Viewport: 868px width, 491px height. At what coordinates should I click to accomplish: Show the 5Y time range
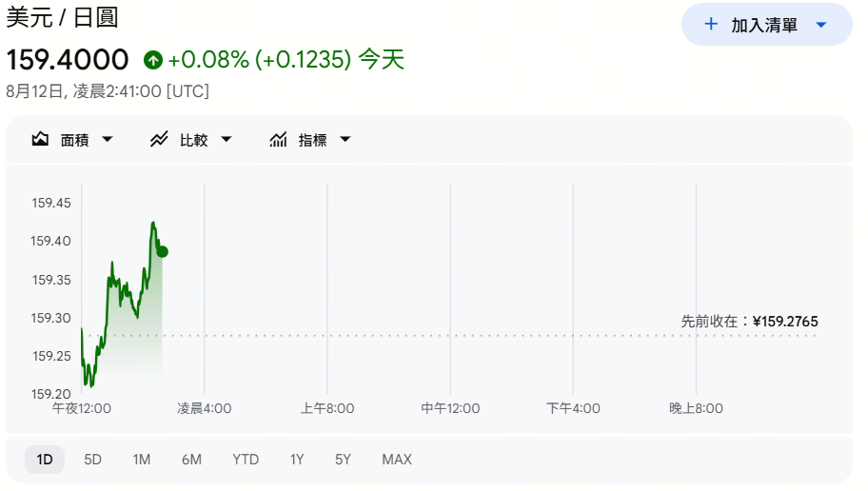[x=343, y=460]
